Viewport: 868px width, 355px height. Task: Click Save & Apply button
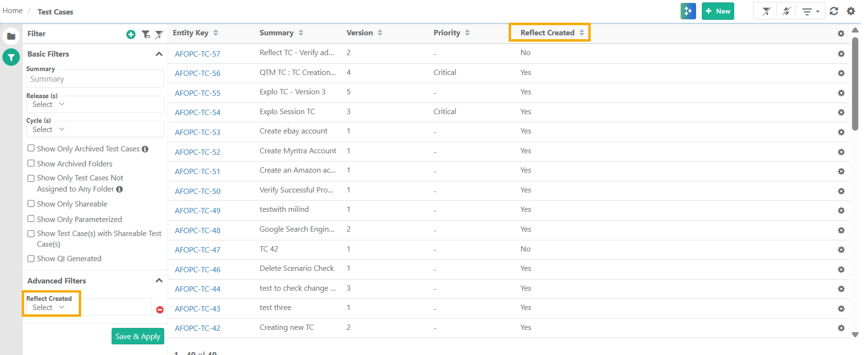click(x=138, y=336)
